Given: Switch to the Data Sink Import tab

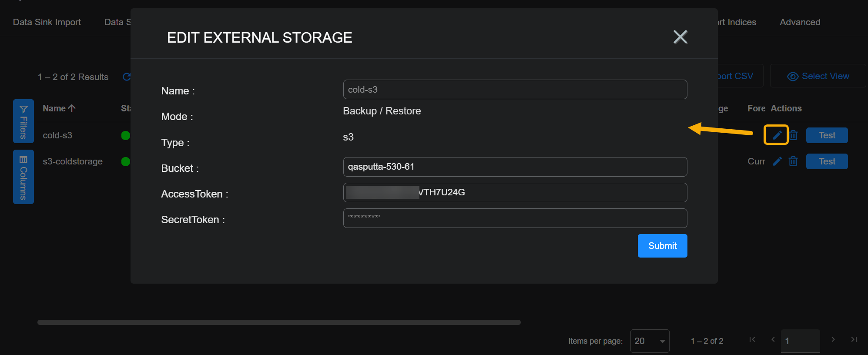Looking at the screenshot, I should (47, 22).
